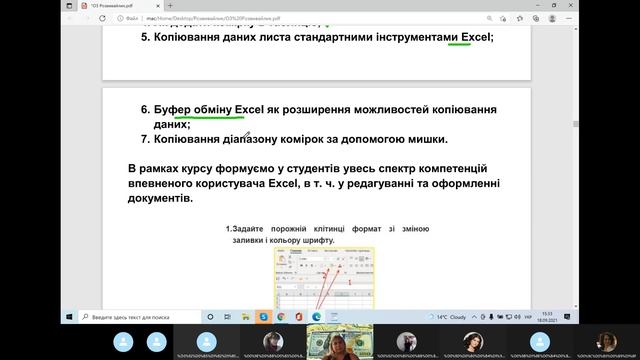Click the line '7. Копіювання діапазону комірок'

[294, 139]
